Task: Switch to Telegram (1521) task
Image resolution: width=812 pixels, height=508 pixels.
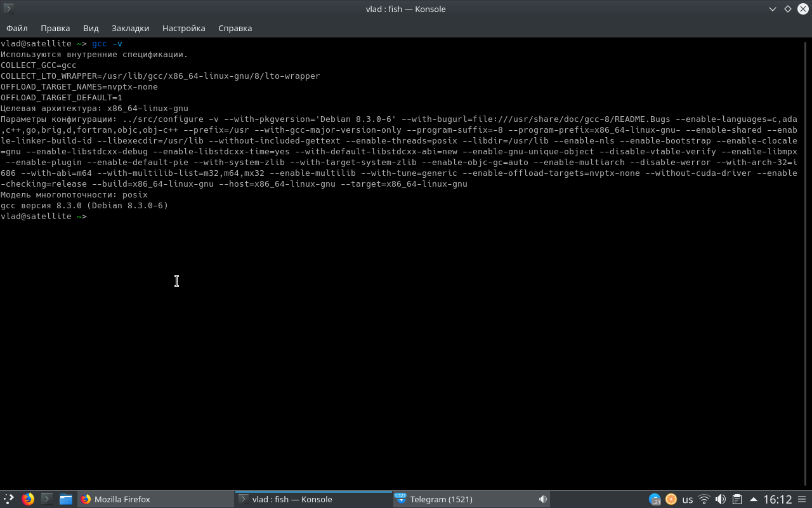Action: pos(471,499)
